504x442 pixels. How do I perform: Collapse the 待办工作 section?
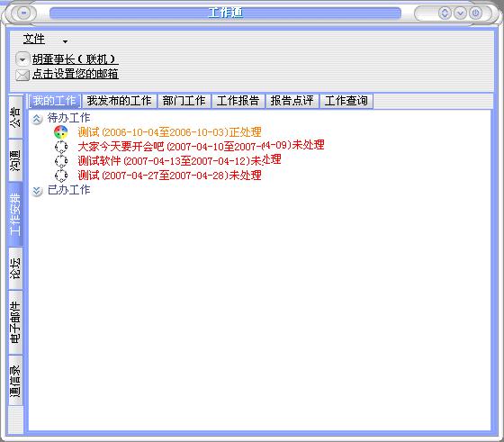pyautogui.click(x=37, y=119)
